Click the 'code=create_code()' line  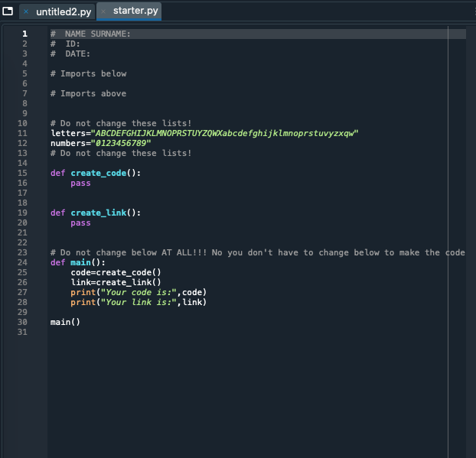(x=116, y=272)
